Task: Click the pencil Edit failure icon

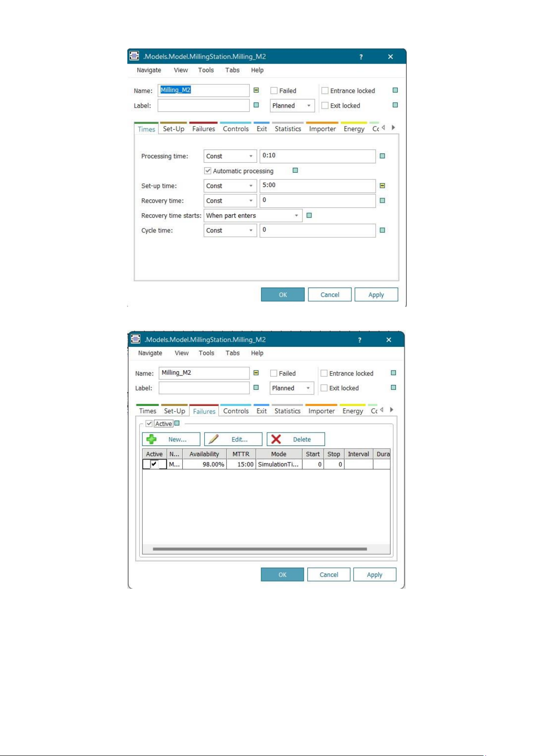Action: (214, 439)
